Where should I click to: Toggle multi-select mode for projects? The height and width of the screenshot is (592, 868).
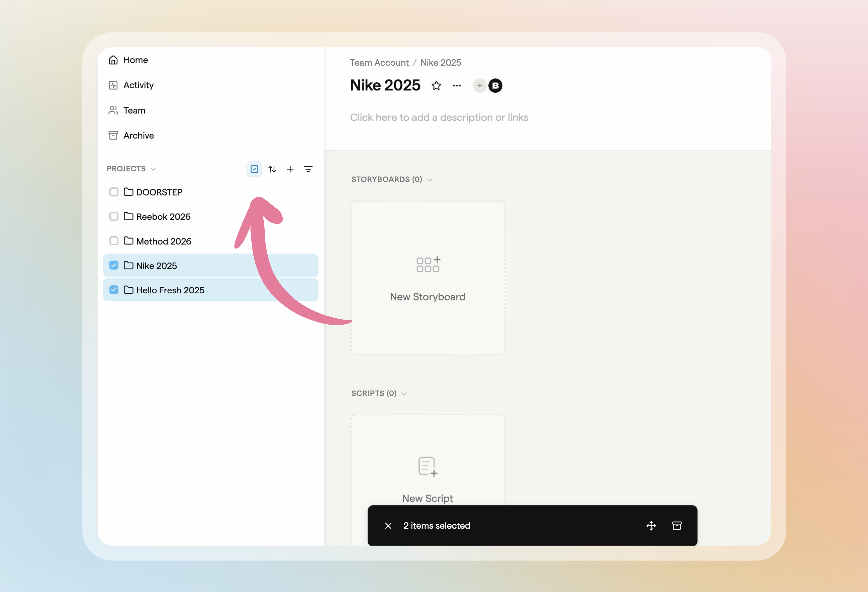pyautogui.click(x=254, y=169)
